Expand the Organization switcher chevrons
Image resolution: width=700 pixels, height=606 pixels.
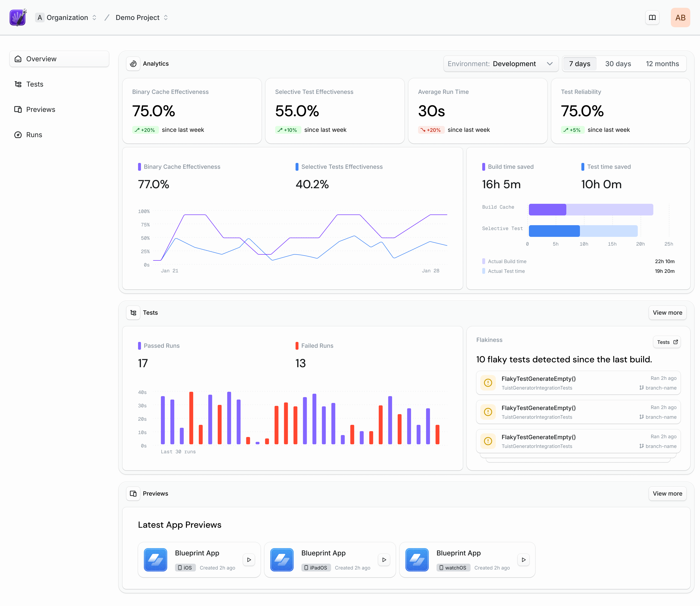click(94, 17)
